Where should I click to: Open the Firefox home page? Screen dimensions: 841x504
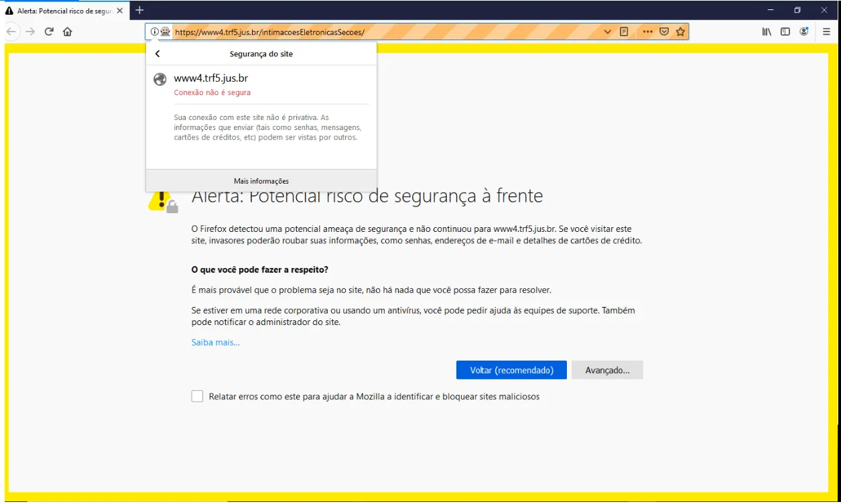[68, 31]
